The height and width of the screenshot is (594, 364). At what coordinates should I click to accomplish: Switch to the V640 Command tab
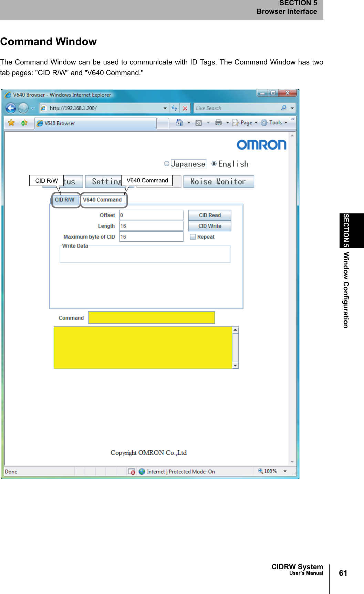[103, 200]
